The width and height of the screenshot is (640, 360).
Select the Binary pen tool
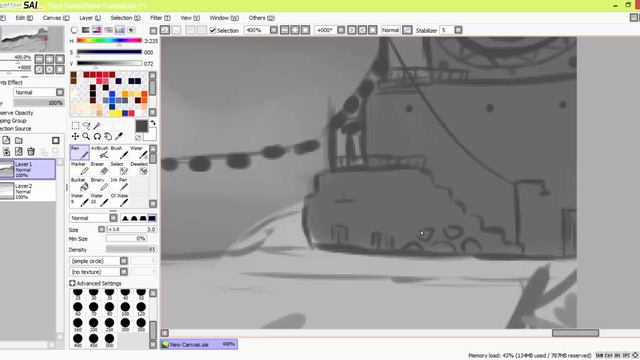coord(100,184)
